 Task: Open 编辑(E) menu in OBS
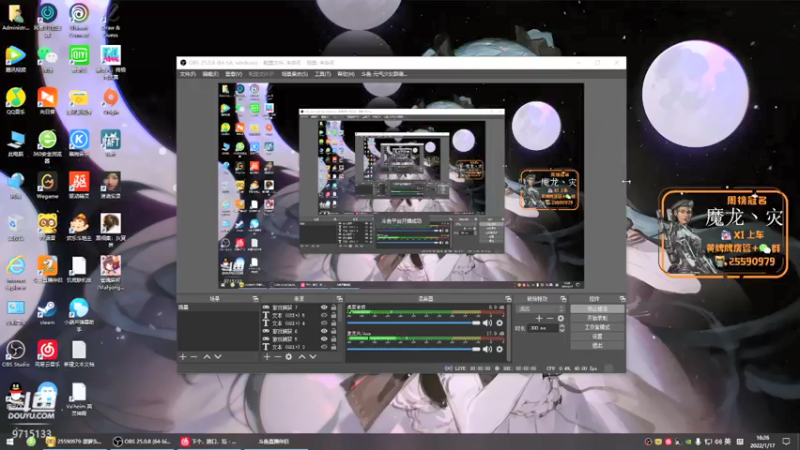[x=210, y=74]
